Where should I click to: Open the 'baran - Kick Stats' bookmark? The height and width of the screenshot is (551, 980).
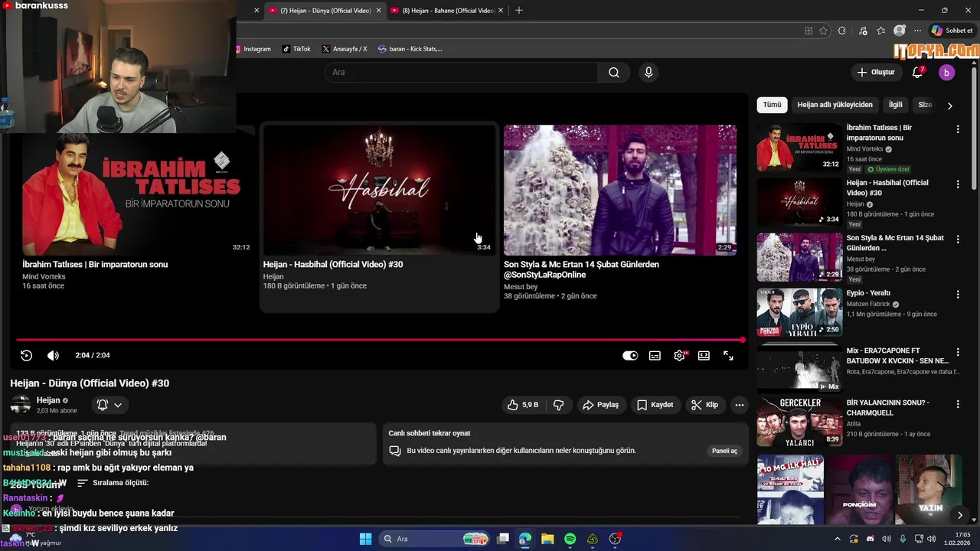tap(410, 49)
